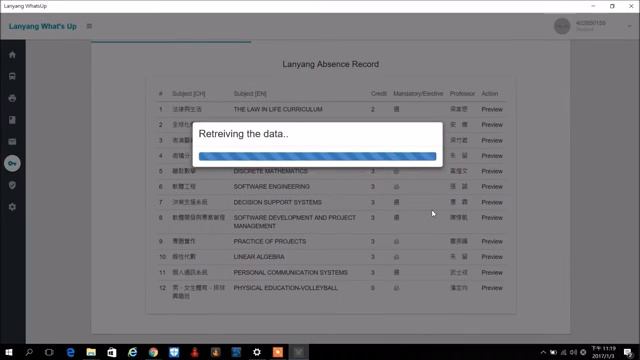Click Preview in row 4
Screen dimensions: 640x360
[x=492, y=156]
